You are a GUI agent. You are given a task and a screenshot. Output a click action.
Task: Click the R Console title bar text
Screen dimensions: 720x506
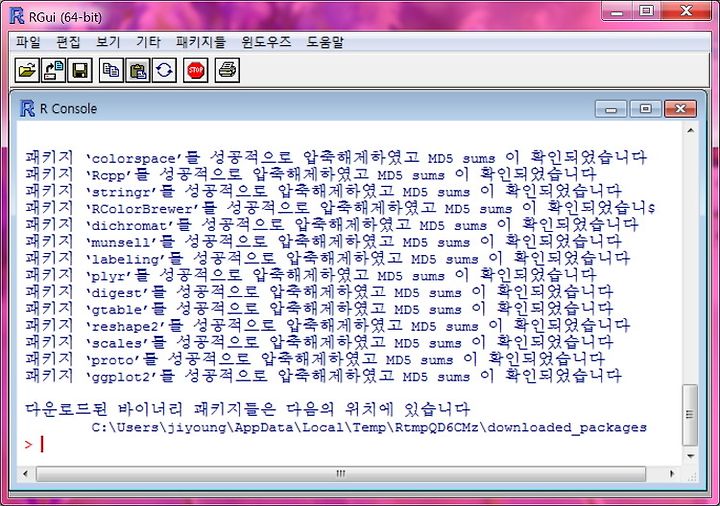(68, 109)
